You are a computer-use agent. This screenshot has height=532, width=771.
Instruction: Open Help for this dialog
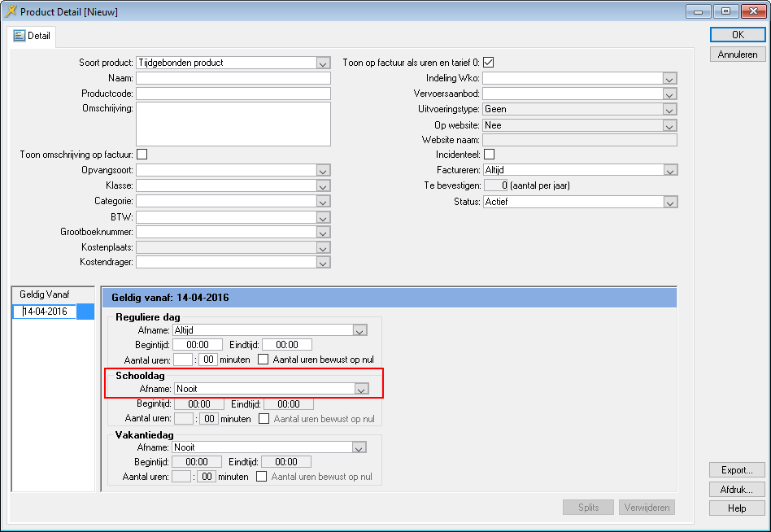point(737,508)
